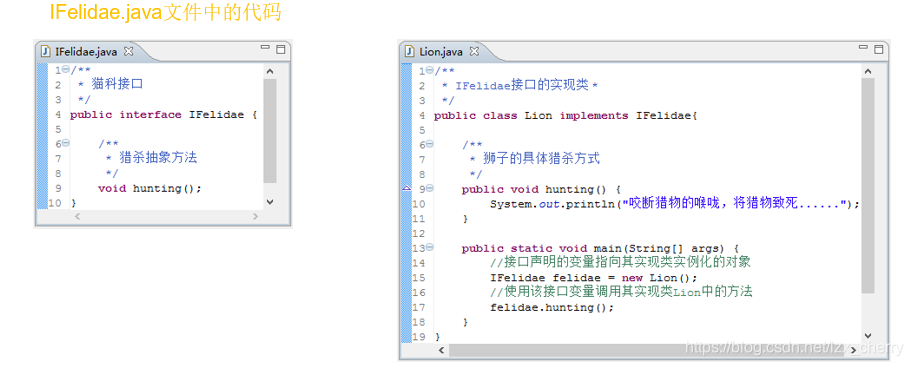This screenshot has width=913, height=366.
Task: Click the down arrow of IFelidae.java vertical scrollbar
Action: tap(270, 201)
